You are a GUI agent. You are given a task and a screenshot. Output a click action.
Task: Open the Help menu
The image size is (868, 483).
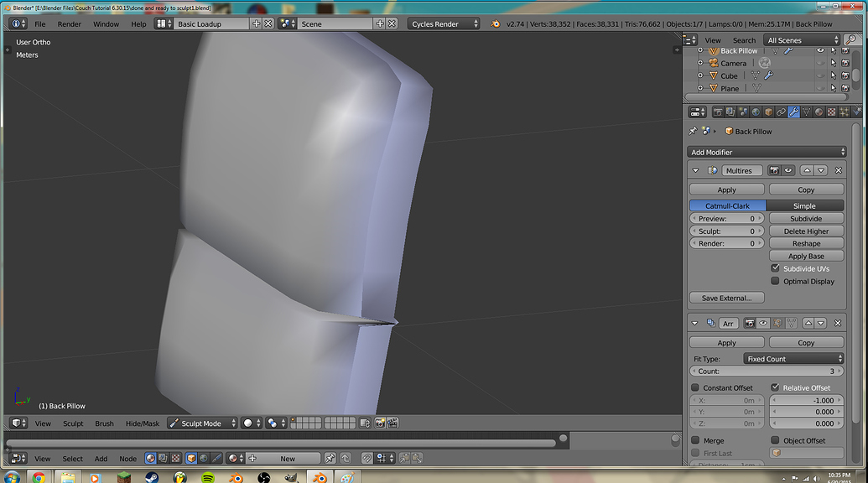coord(138,23)
